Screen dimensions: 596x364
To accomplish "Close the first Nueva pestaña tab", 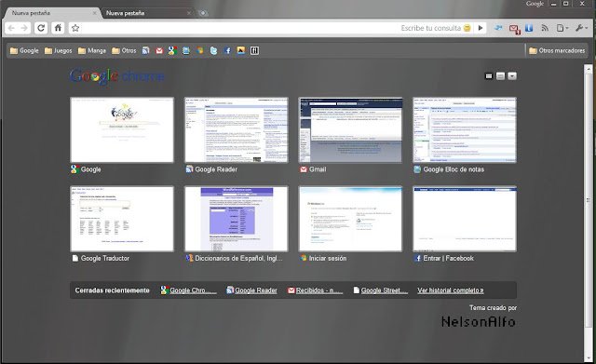I will (x=94, y=13).
